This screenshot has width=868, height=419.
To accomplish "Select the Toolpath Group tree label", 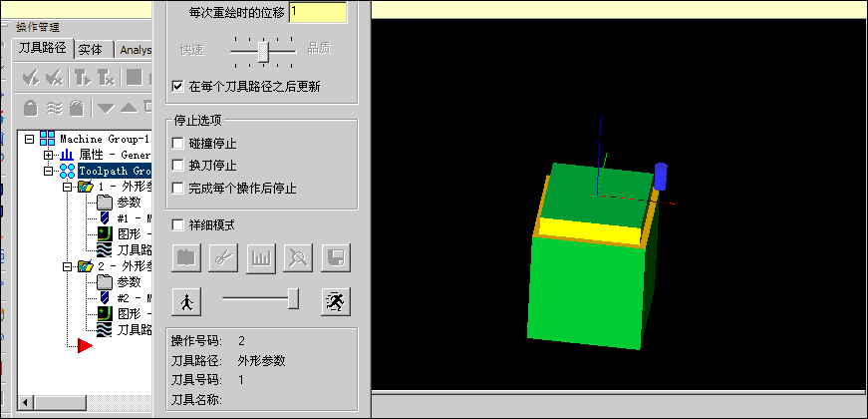I will (115, 171).
